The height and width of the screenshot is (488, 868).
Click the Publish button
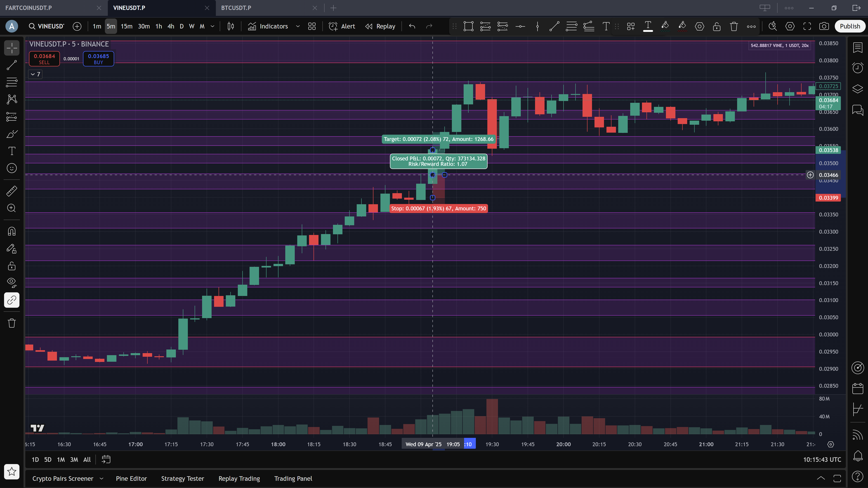point(849,26)
